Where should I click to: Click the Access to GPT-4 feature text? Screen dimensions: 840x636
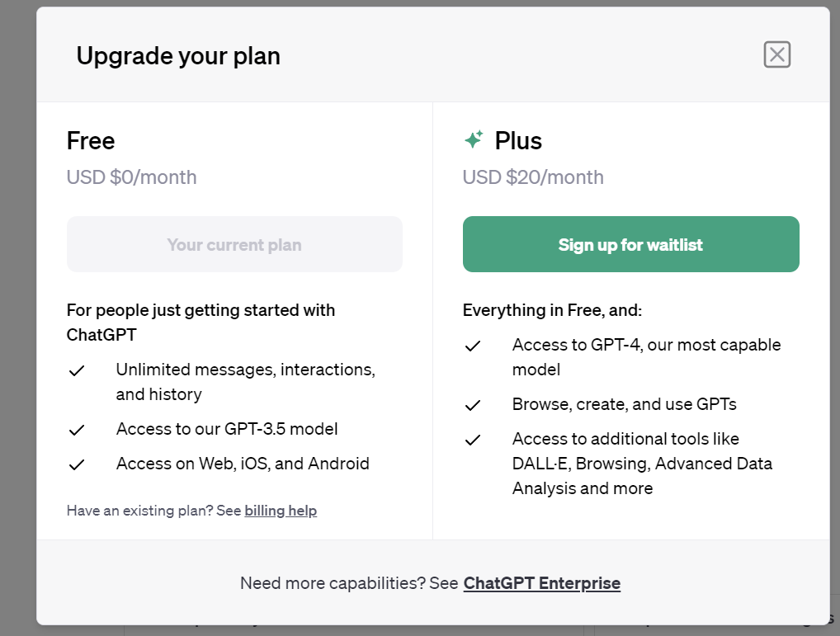pos(646,357)
